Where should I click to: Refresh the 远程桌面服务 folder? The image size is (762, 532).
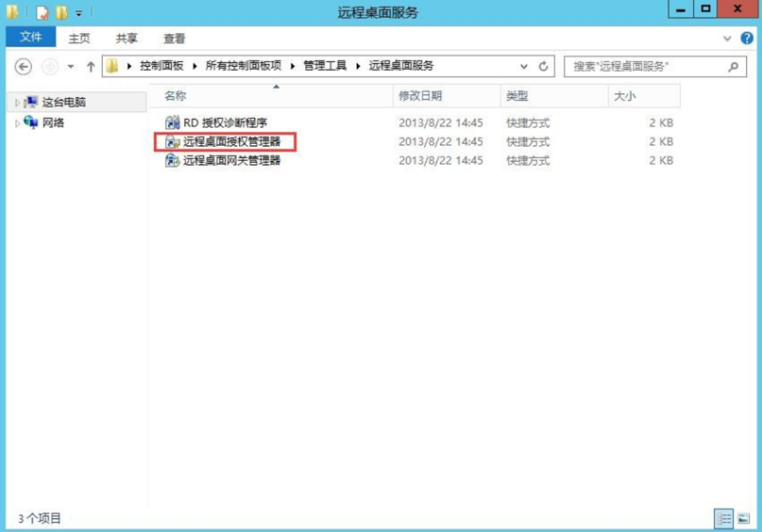point(543,66)
